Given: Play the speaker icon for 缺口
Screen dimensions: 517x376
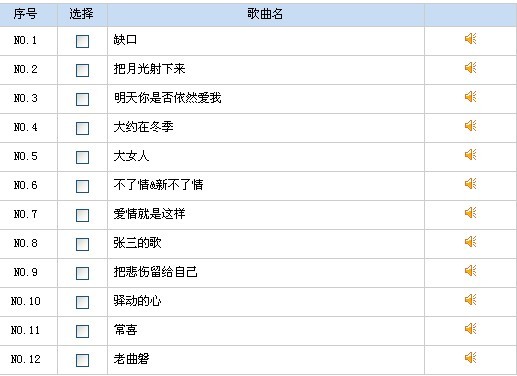Looking at the screenshot, I should 470,39.
